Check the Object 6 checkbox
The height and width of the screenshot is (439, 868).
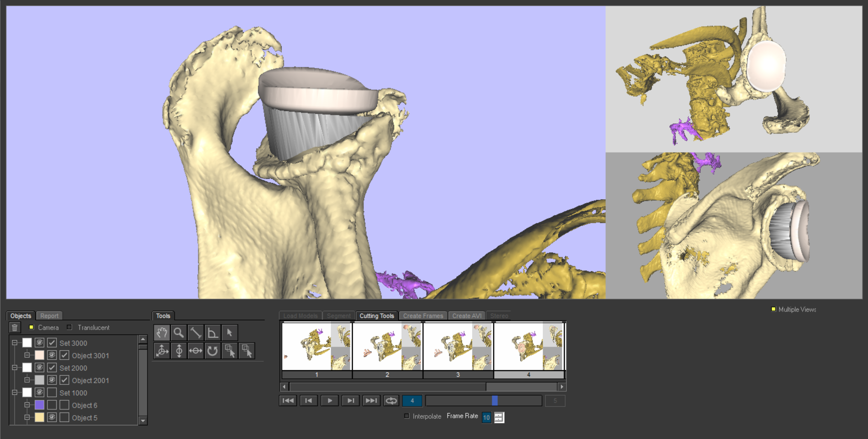pyautogui.click(x=64, y=405)
